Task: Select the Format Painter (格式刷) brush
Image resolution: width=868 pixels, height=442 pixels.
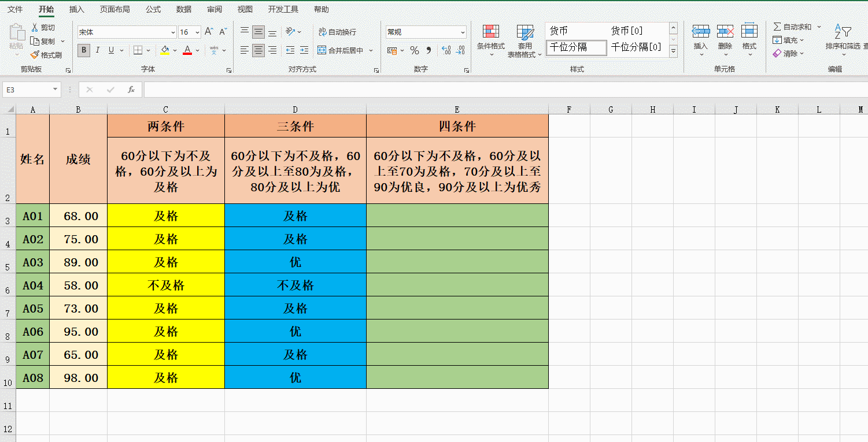Action: pos(35,55)
